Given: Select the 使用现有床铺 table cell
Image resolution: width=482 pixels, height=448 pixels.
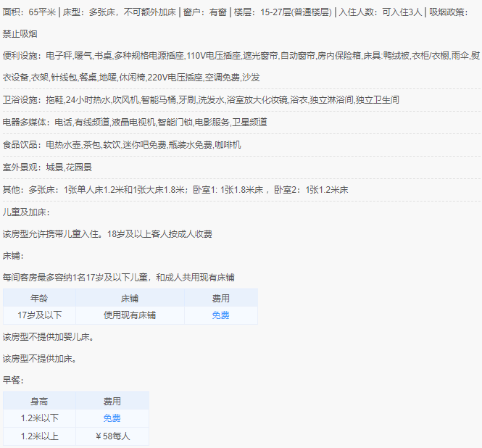Looking at the screenshot, I should pyautogui.click(x=130, y=315).
